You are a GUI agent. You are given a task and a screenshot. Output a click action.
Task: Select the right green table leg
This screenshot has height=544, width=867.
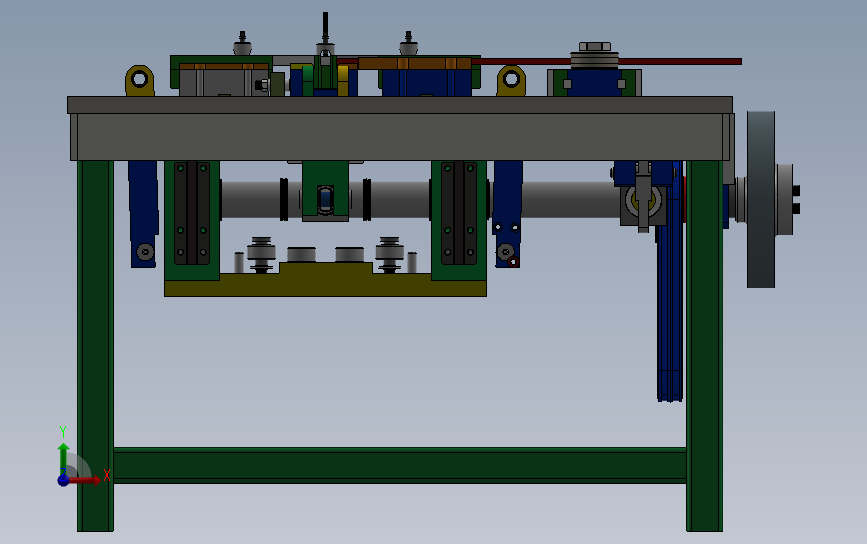pyautogui.click(x=704, y=346)
